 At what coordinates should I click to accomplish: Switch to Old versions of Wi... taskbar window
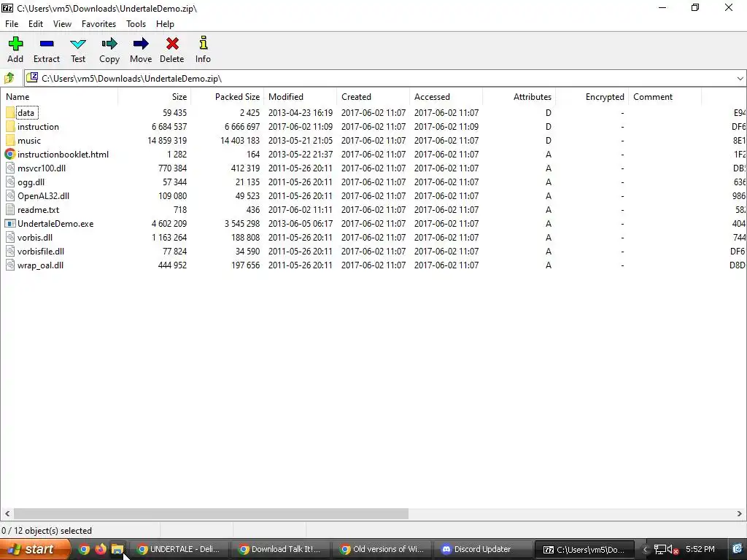pyautogui.click(x=382, y=549)
